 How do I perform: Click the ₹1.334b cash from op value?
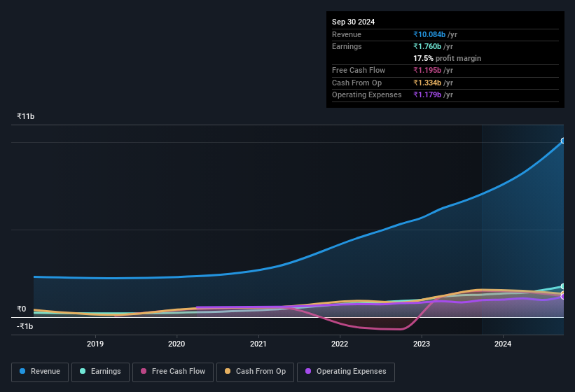[427, 83]
